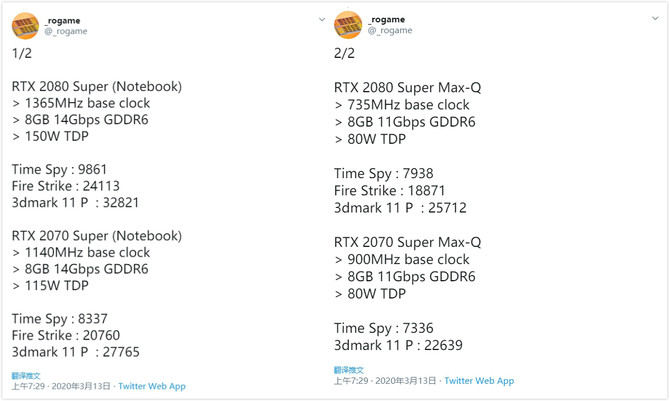
Task: Click the _rogame avatar on the 1/2 tweet
Action: tap(25, 24)
